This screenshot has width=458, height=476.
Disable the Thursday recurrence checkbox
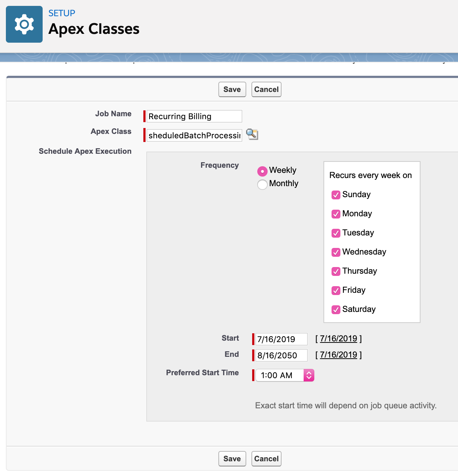pos(336,271)
